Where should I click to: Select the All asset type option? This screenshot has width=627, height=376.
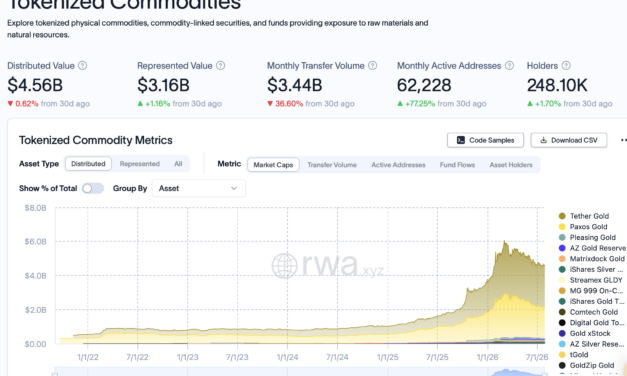tap(178, 164)
